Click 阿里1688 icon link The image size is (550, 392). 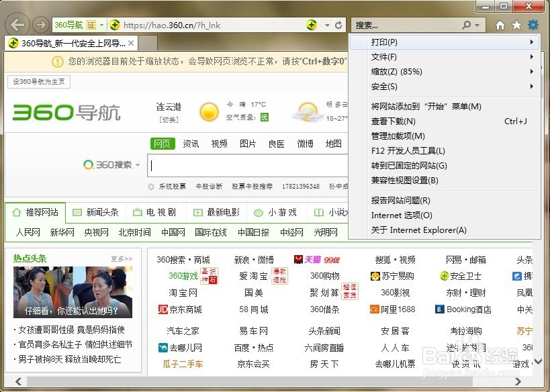click(x=392, y=309)
